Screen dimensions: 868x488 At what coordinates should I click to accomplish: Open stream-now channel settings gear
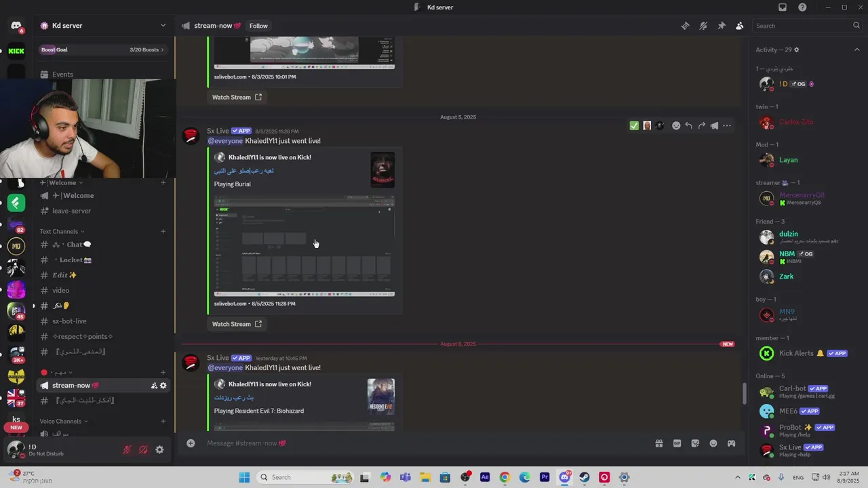point(163,386)
